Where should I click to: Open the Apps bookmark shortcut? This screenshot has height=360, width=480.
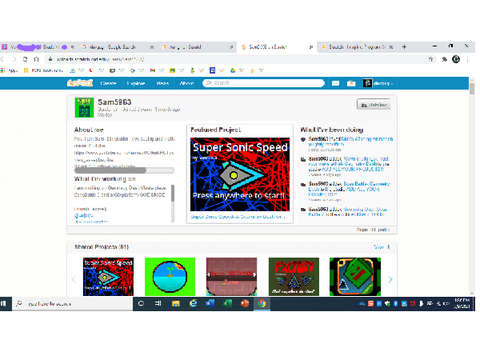(9, 70)
